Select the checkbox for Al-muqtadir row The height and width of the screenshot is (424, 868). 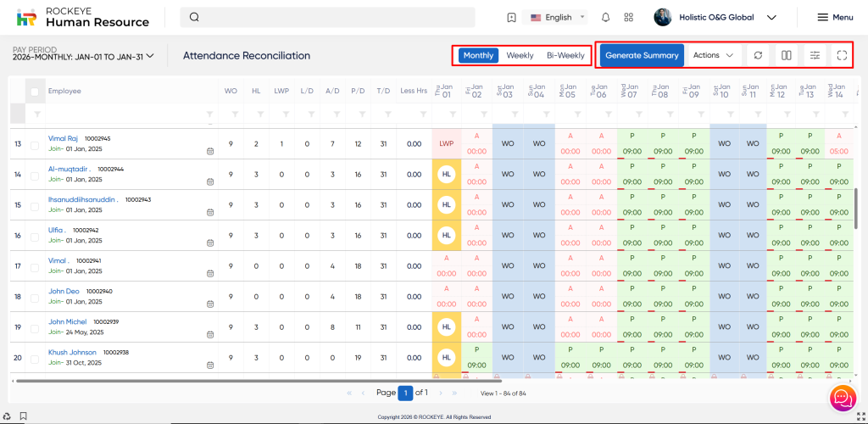(35, 176)
